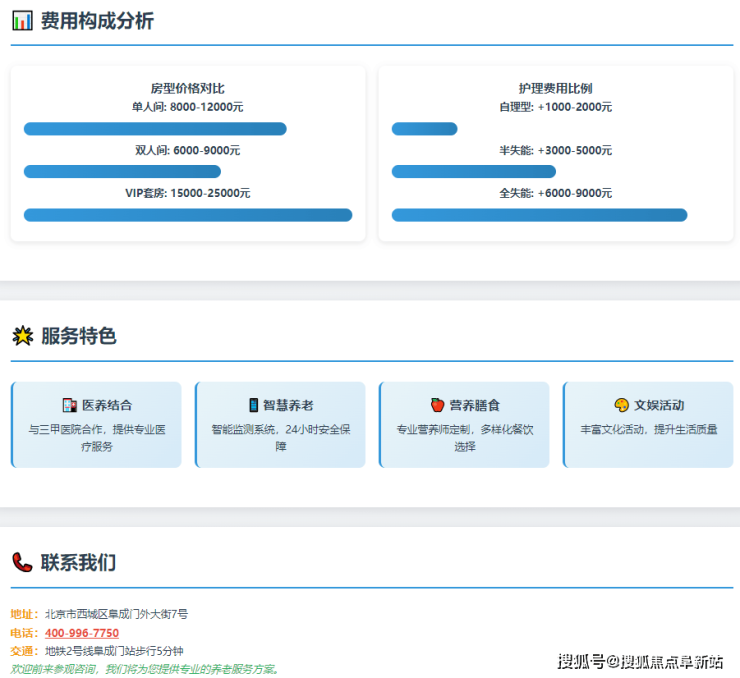Screen dimensions: 740x678
Task: Select the 营养膳食 service card description
Action: click(464, 438)
